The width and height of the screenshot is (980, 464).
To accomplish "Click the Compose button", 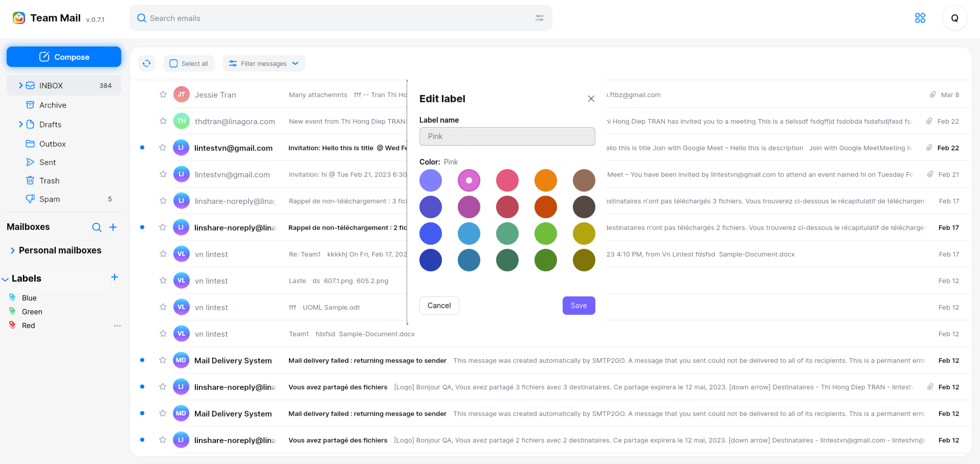I will click(64, 57).
